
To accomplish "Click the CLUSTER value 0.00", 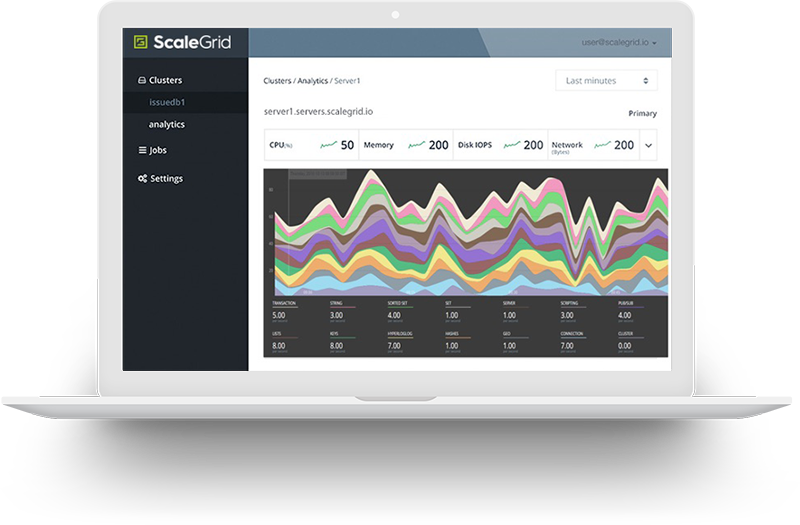I will pos(625,346).
